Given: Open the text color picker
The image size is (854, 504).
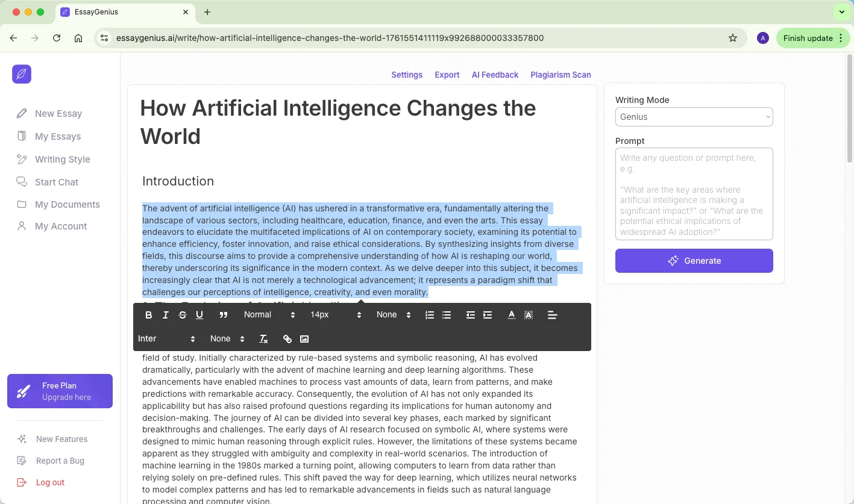Looking at the screenshot, I should pyautogui.click(x=512, y=315).
